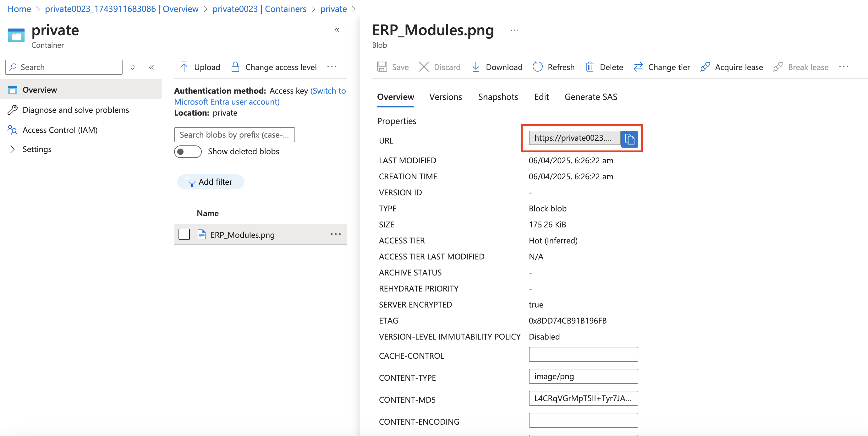Image resolution: width=868 pixels, height=436 pixels.
Task: Click the Access Control IAM people icon
Action: point(13,130)
